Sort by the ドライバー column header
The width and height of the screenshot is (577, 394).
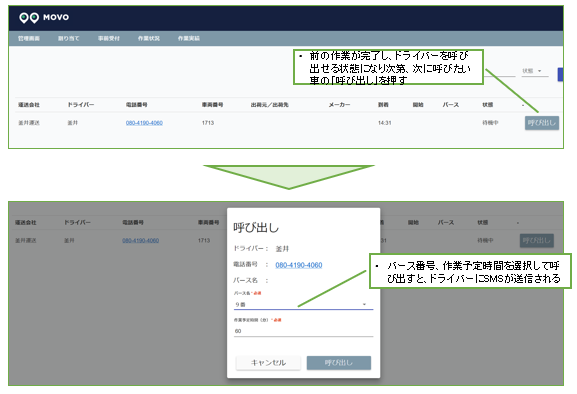coord(81,105)
